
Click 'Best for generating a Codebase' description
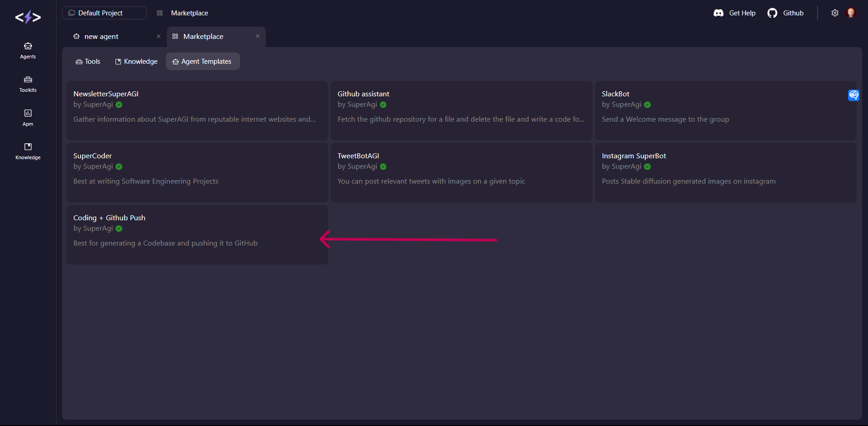tap(165, 243)
